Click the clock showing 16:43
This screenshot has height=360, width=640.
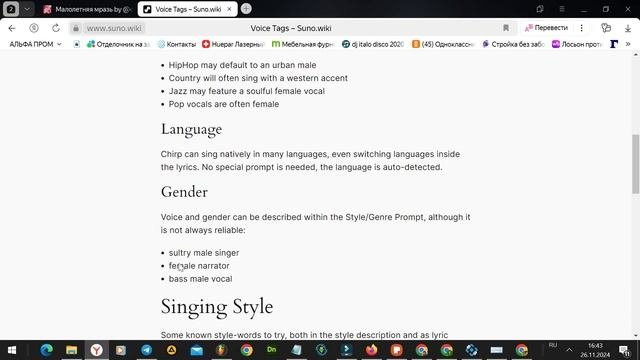click(595, 346)
